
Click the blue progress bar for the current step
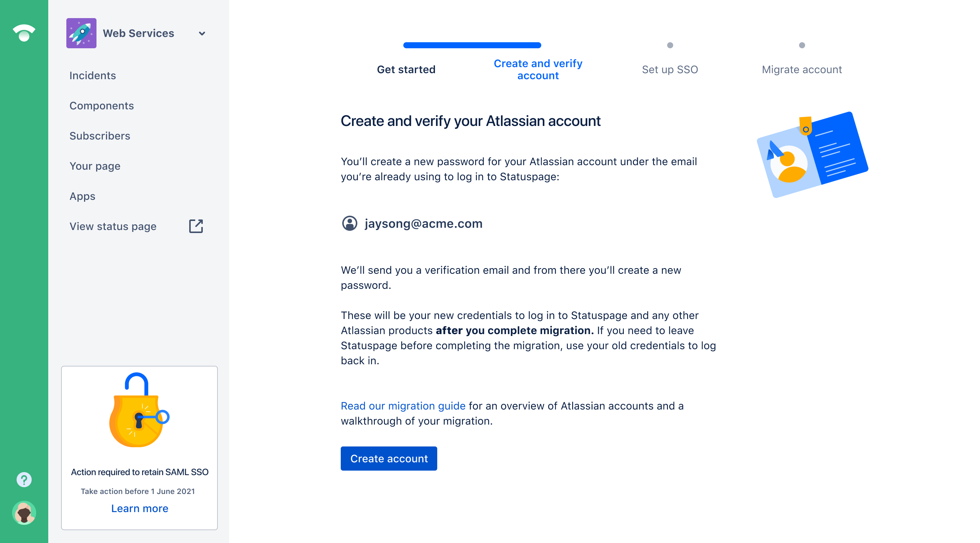tap(472, 45)
